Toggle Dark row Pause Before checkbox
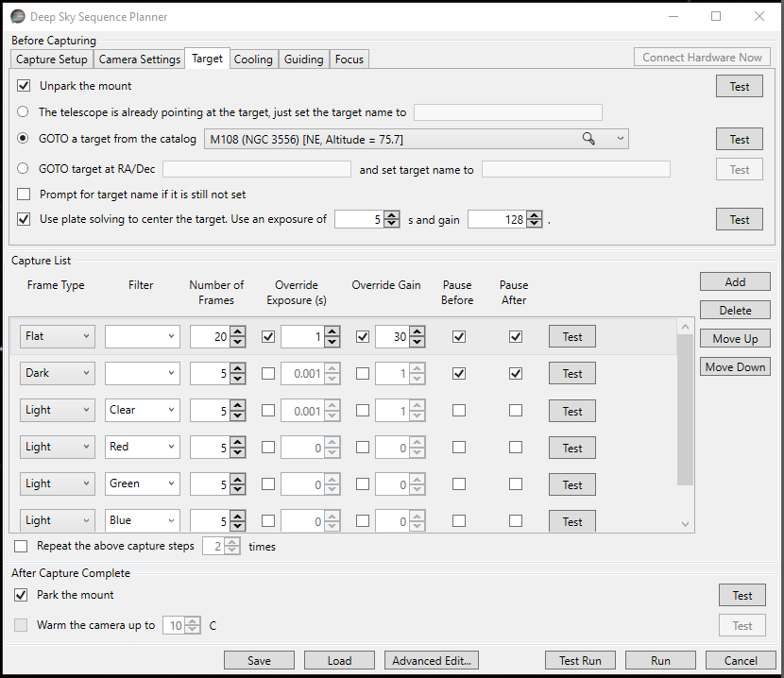 [459, 374]
